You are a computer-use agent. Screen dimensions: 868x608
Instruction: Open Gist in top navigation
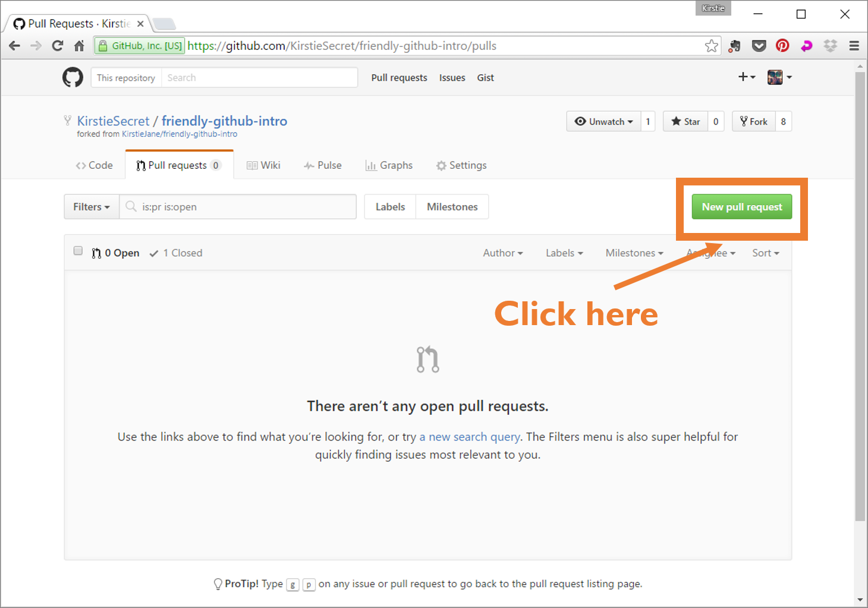(x=485, y=78)
